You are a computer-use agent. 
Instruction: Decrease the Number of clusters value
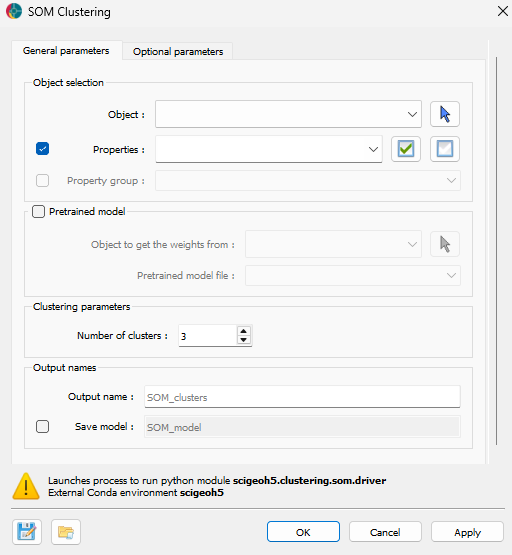243,340
